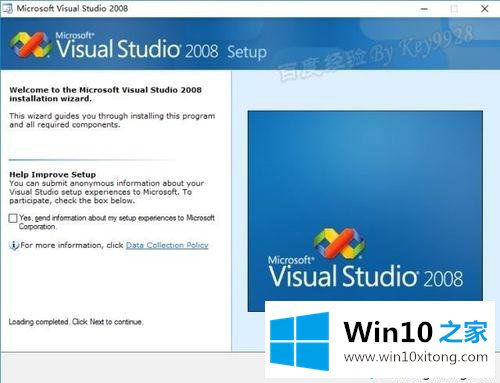
Task: Click the title bar setup window icon
Action: [x=7, y=9]
